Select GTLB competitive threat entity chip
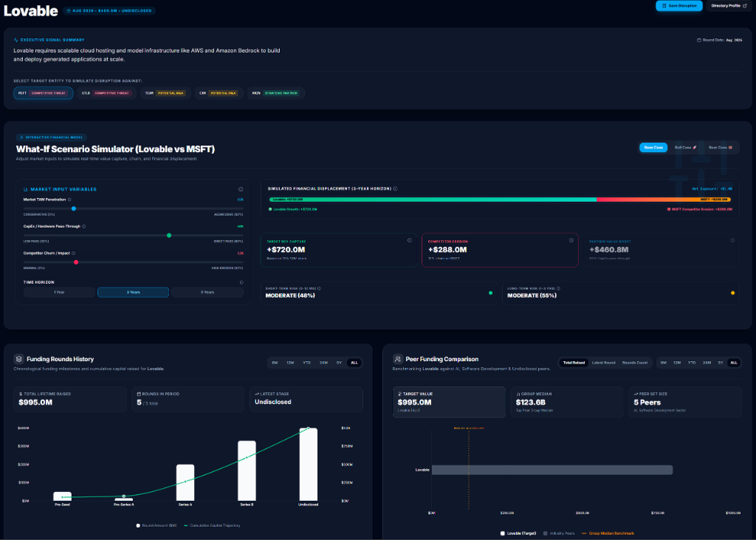Image resolution: width=756 pixels, height=540 pixels. point(106,93)
